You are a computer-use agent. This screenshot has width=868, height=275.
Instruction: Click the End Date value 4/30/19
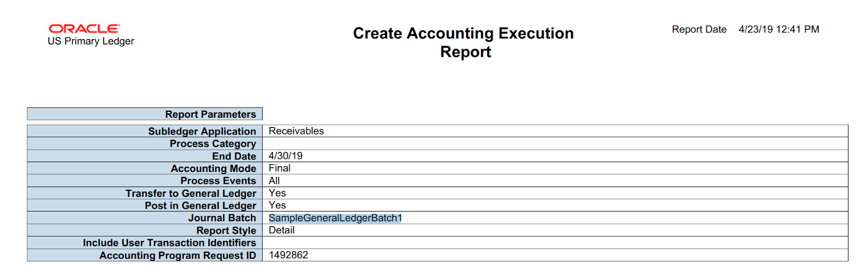285,156
